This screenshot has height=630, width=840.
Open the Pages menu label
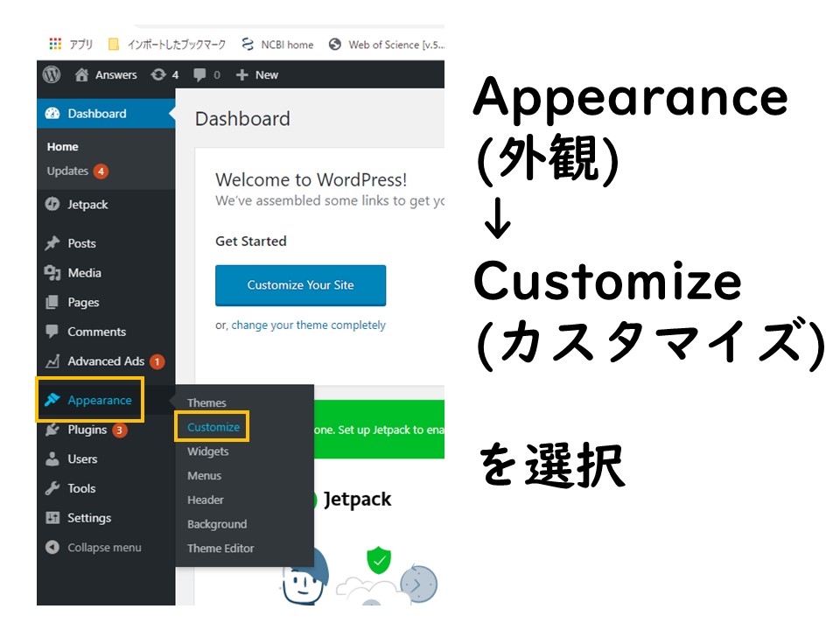pyautogui.click(x=84, y=303)
